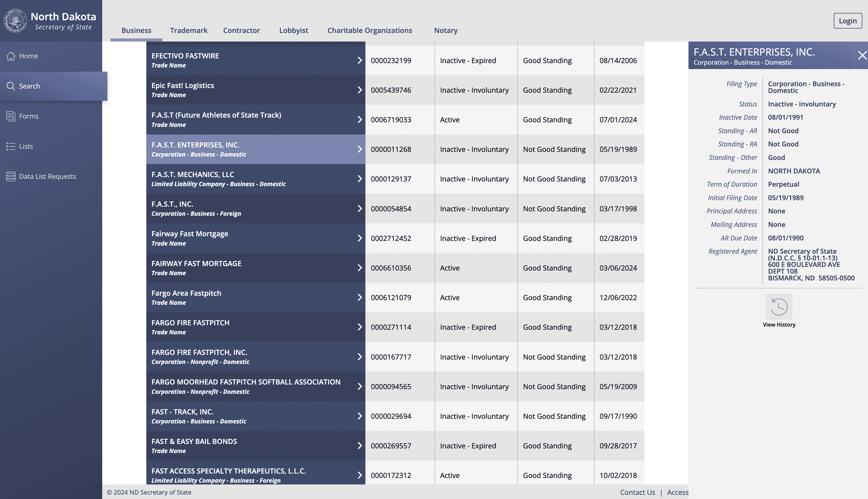Click the View History label

pos(779,325)
